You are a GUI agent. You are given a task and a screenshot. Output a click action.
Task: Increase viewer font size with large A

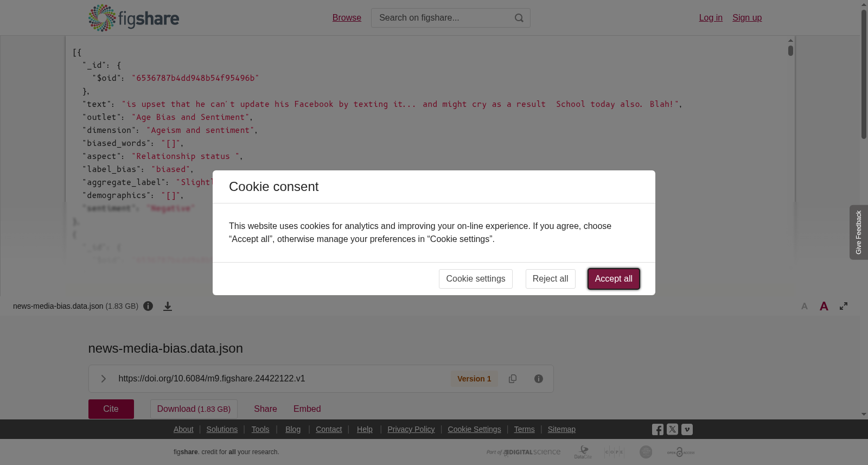click(824, 306)
